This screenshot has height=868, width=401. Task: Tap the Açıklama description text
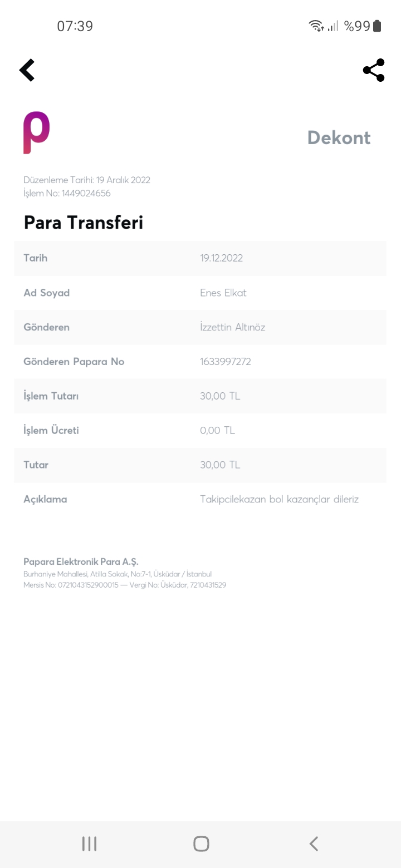(279, 499)
